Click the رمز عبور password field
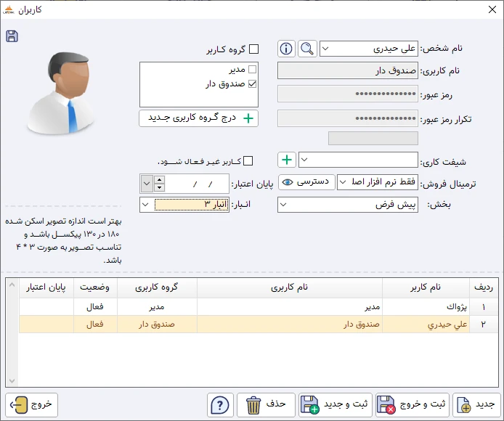 click(x=348, y=94)
